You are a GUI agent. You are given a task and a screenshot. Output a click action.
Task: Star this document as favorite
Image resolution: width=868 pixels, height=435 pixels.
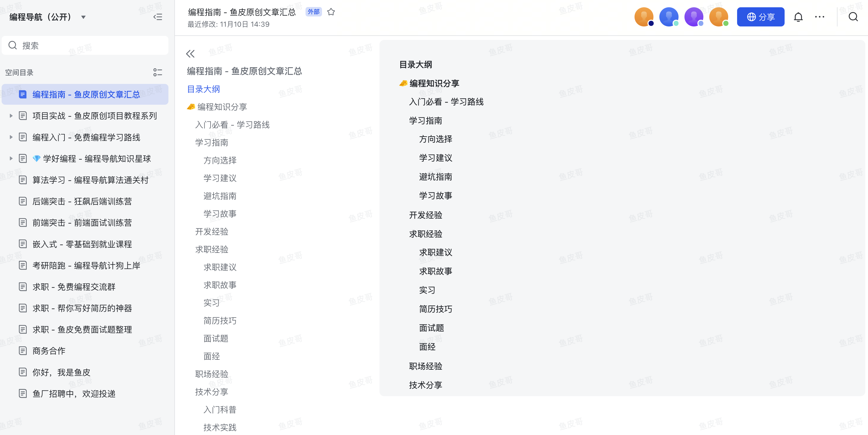coord(331,12)
